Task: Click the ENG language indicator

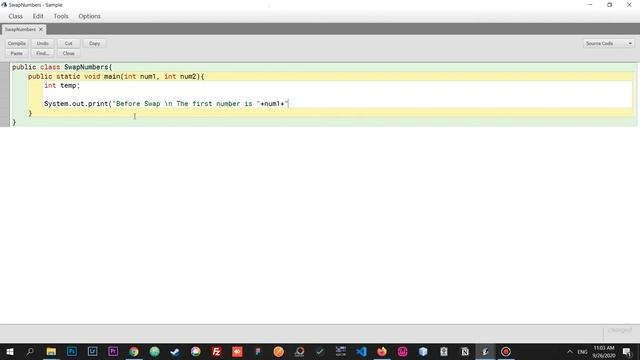Action: pyautogui.click(x=582, y=352)
